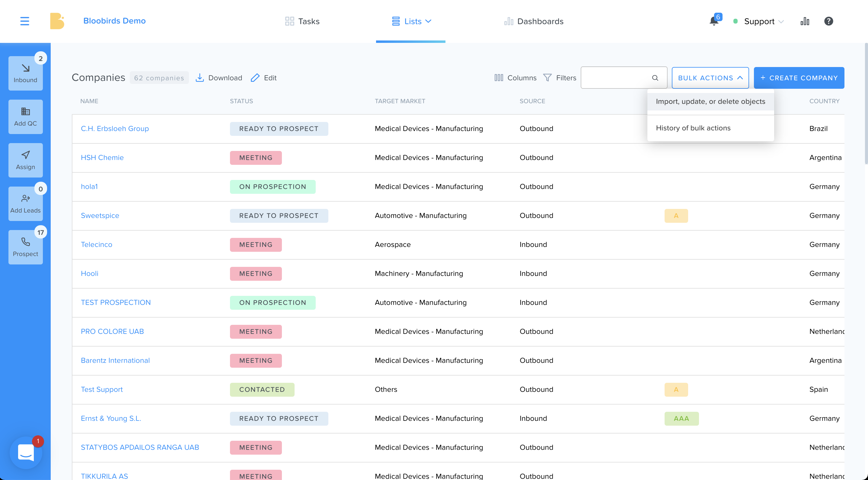
Task: Click the Download icon
Action: click(200, 78)
